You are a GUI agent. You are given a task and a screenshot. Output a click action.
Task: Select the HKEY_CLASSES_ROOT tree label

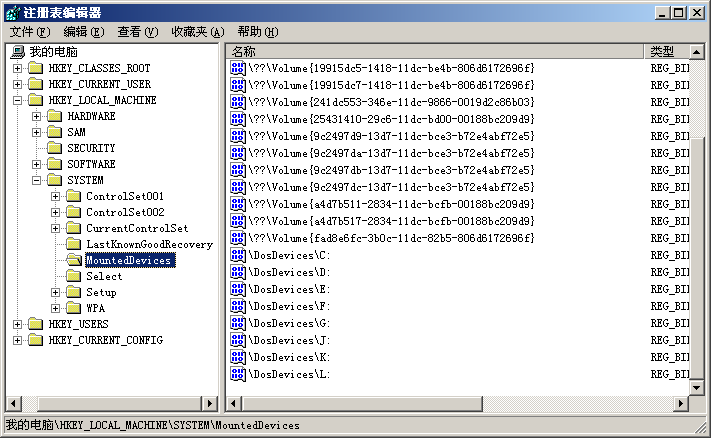pos(99,68)
